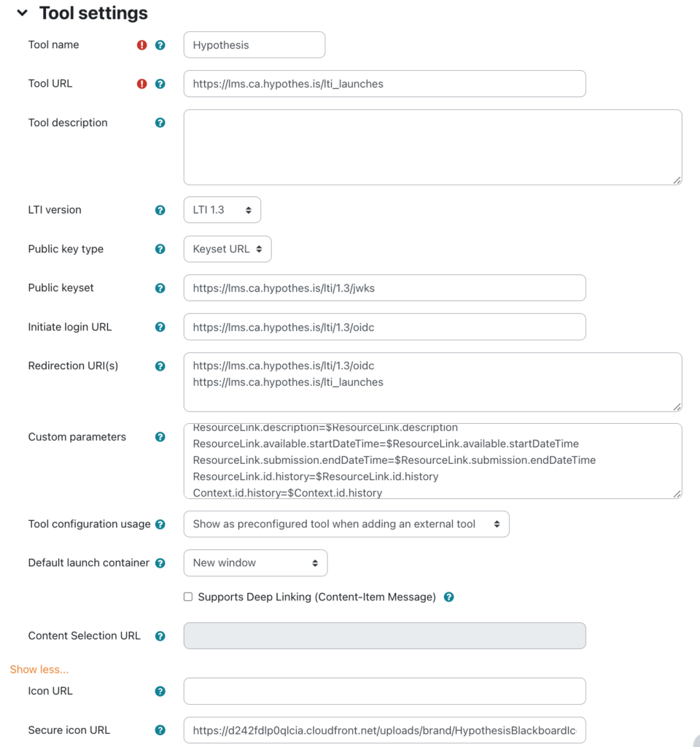Image resolution: width=700 pixels, height=747 pixels.
Task: Collapse the Tool settings section
Action: (22, 12)
